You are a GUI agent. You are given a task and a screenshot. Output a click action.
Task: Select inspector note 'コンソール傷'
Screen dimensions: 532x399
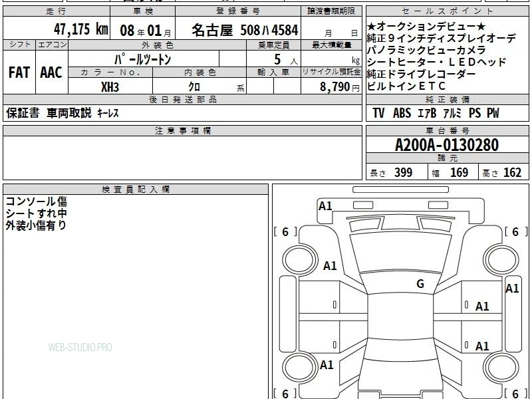tap(37, 201)
